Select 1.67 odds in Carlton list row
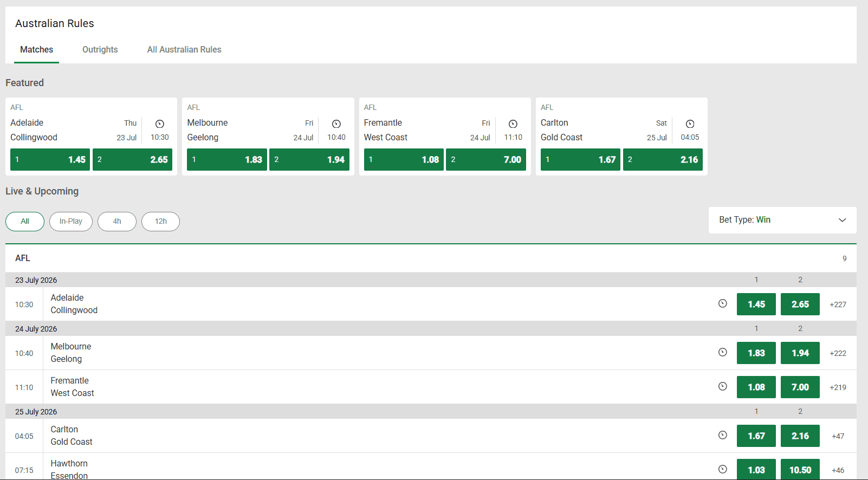The image size is (868, 480). [756, 436]
